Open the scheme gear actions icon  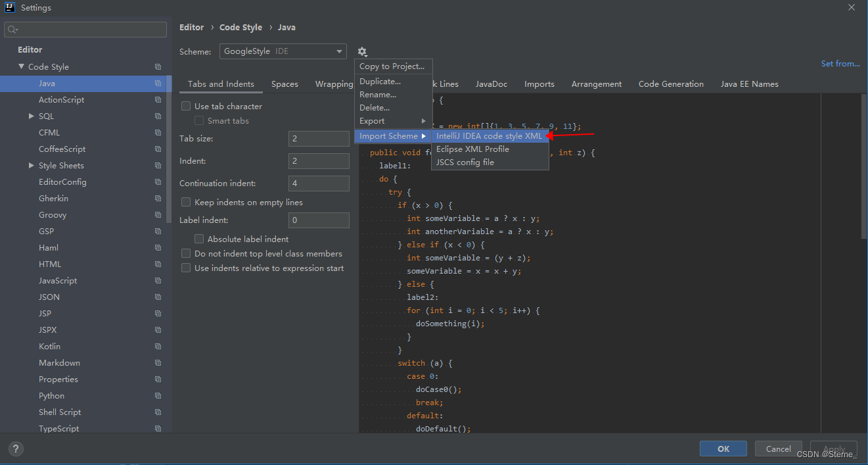pyautogui.click(x=362, y=52)
